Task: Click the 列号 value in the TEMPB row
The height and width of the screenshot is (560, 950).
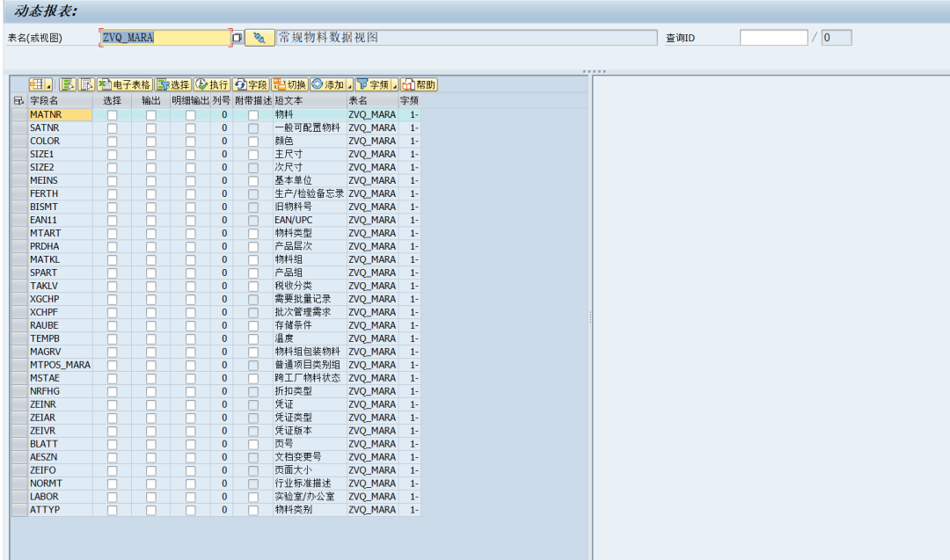Action: tap(222, 338)
